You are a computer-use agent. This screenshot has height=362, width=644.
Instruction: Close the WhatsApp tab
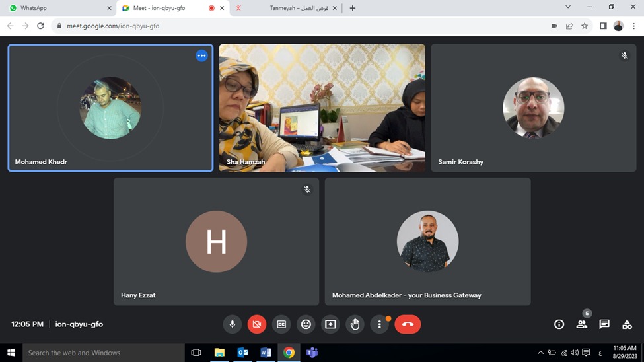(109, 8)
